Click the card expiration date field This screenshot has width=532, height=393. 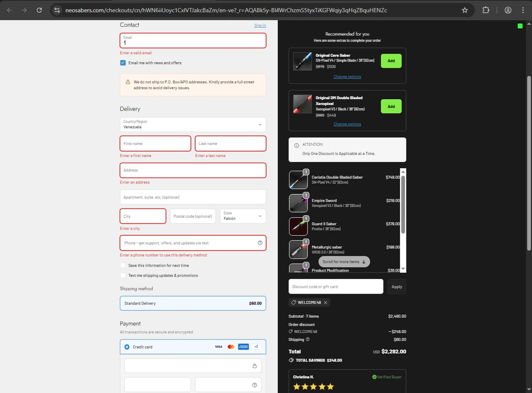pos(157,385)
